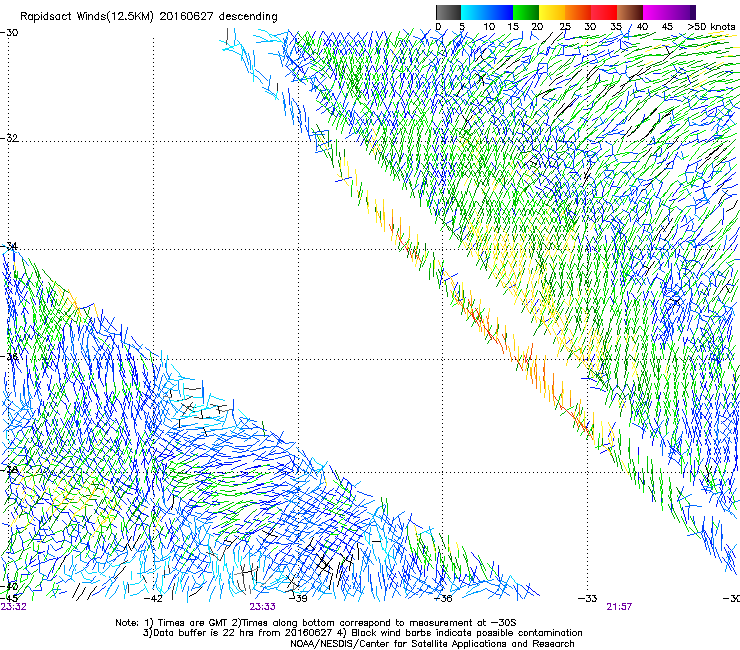Click the cyan 5-10 knots legend swatch
The width and height of the screenshot is (740, 650).
pos(474,12)
